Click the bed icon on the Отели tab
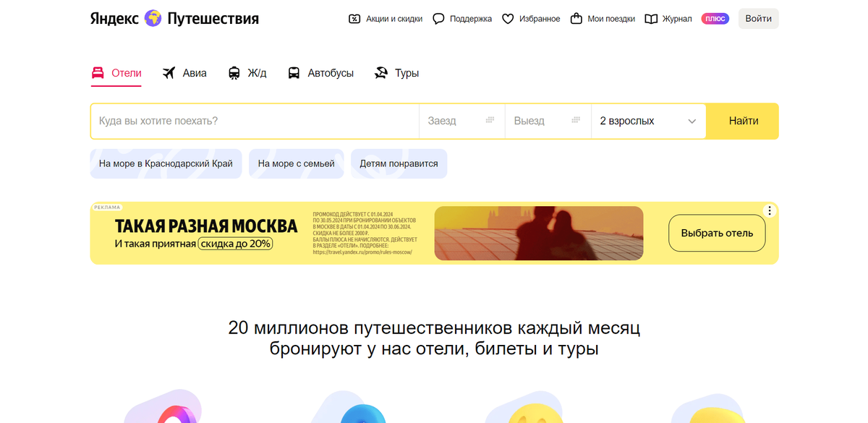Viewport: 868px width, 423px height. coord(98,73)
